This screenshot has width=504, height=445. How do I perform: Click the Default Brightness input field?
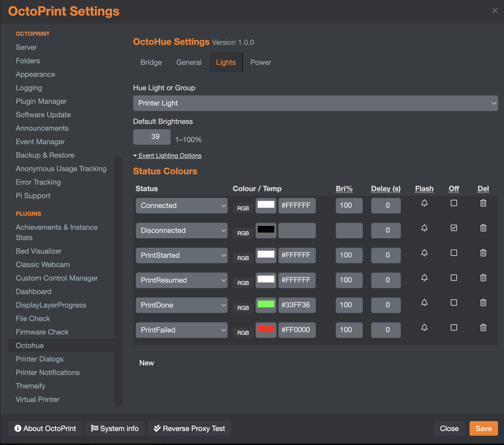[x=152, y=137]
